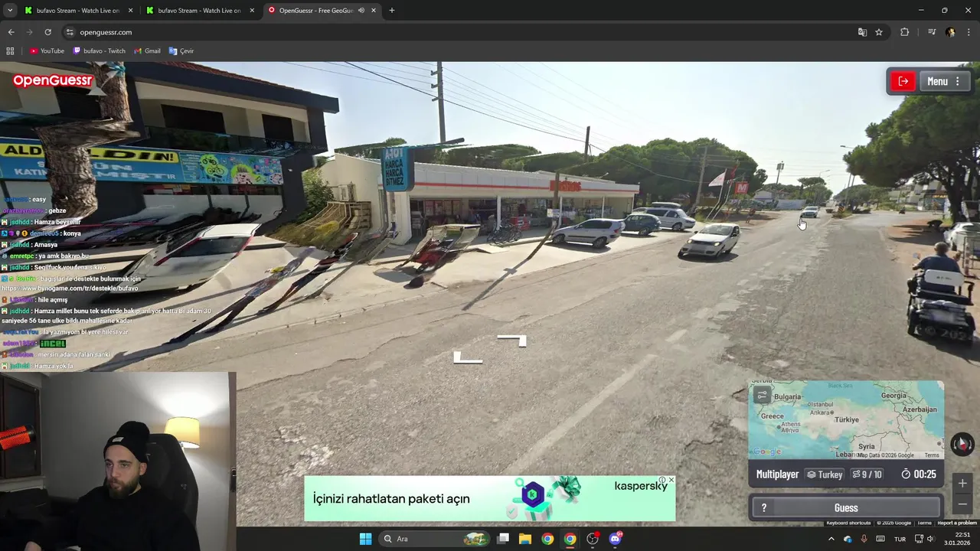Close the second bufavo Stream tab
Image resolution: width=980 pixels, height=551 pixels.
[x=252, y=11]
